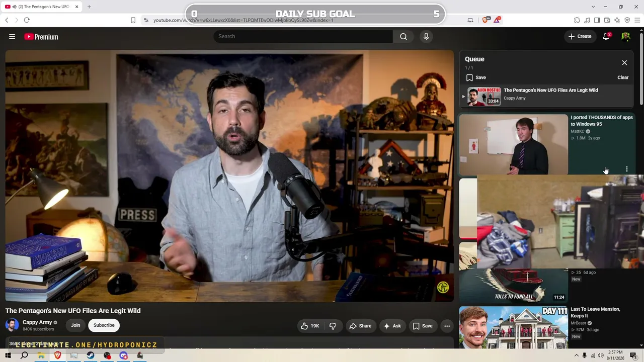Image resolution: width=644 pixels, height=362 pixels.
Task: Expand the tab search chevron
Action: click(x=593, y=7)
